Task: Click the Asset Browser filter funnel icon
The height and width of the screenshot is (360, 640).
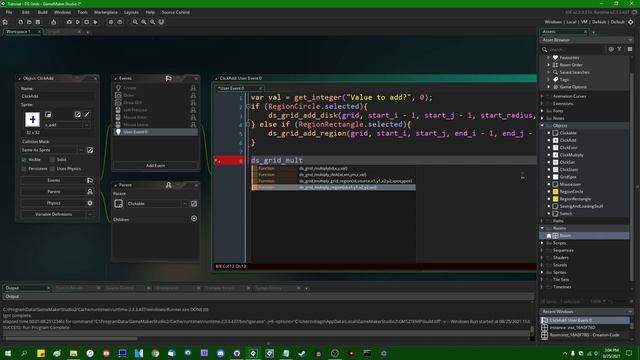Action: [620, 49]
